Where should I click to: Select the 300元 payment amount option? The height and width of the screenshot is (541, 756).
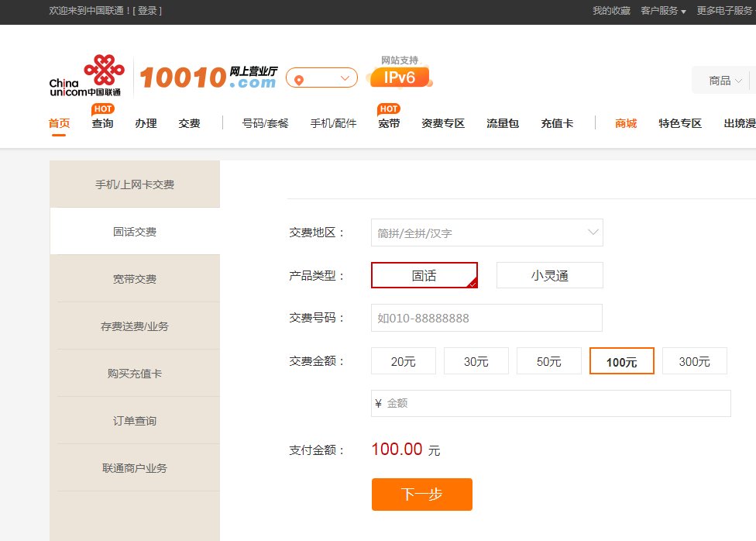[x=694, y=360]
